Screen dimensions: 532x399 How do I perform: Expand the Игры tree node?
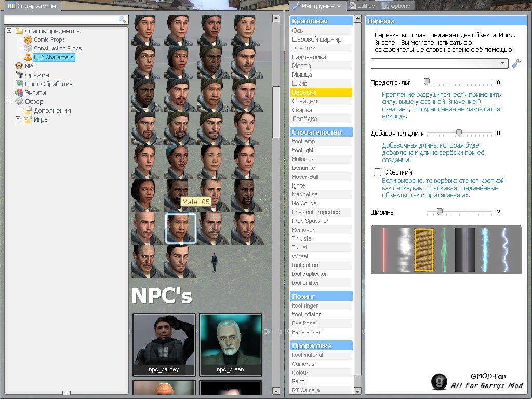pyautogui.click(x=18, y=119)
